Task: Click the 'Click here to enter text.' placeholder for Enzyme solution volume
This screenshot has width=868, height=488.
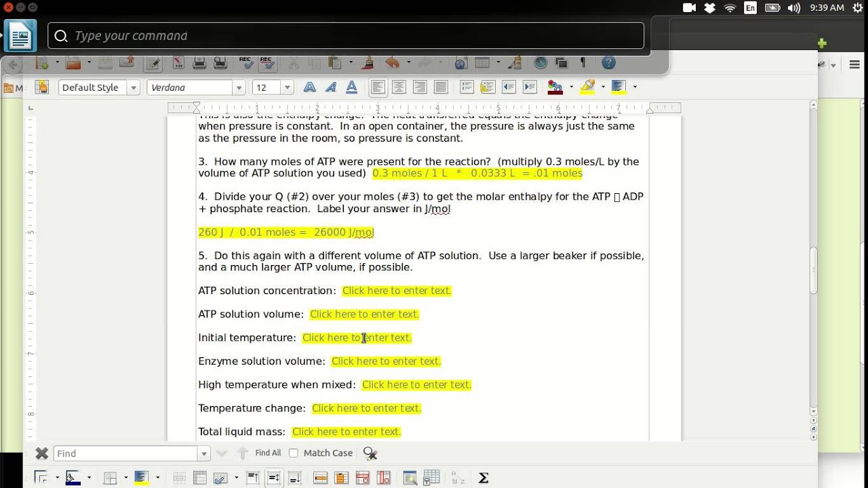Action: click(387, 361)
